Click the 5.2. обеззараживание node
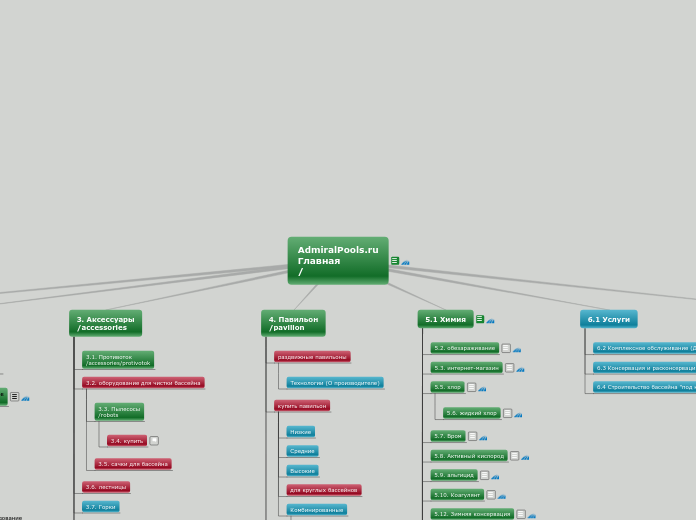Image resolution: width=696 pixels, height=520 pixels. click(x=464, y=348)
